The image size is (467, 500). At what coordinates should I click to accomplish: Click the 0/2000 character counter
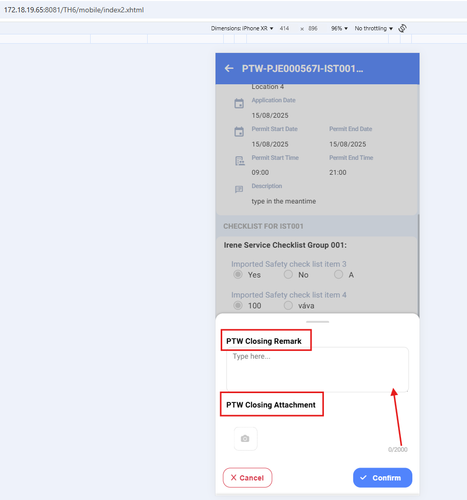[x=398, y=449]
